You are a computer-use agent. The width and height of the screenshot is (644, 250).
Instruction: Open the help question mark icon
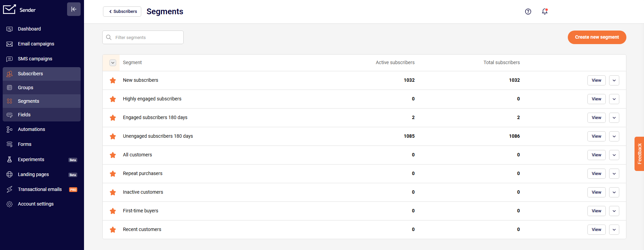point(528,12)
